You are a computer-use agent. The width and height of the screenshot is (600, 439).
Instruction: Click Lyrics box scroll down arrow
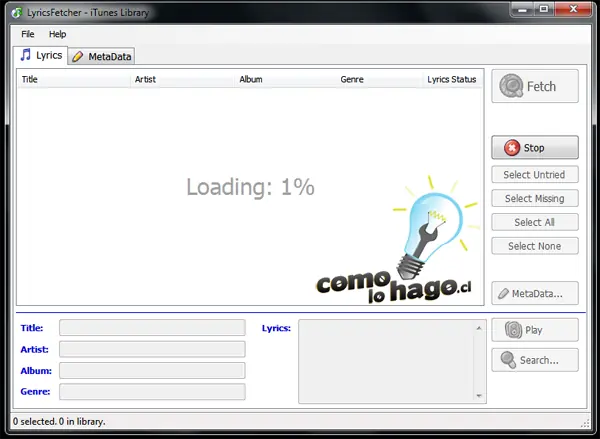point(479,396)
